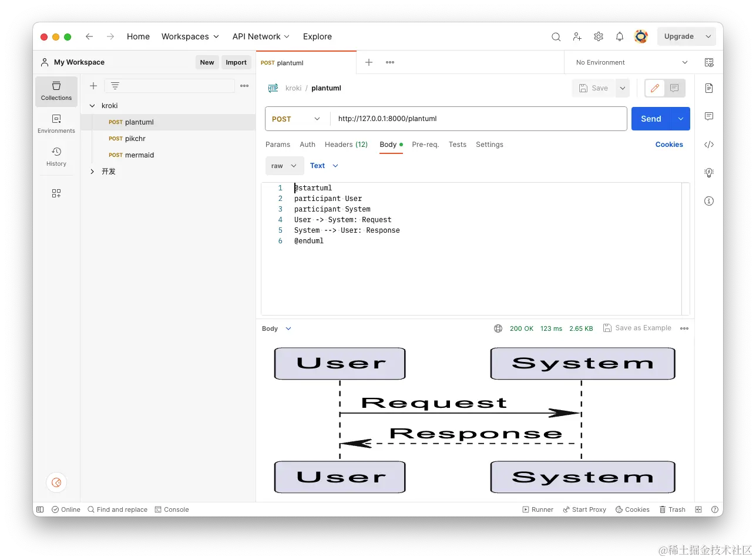Select the POST mermaid request
Viewport: 756px width, 560px height.
168,155
